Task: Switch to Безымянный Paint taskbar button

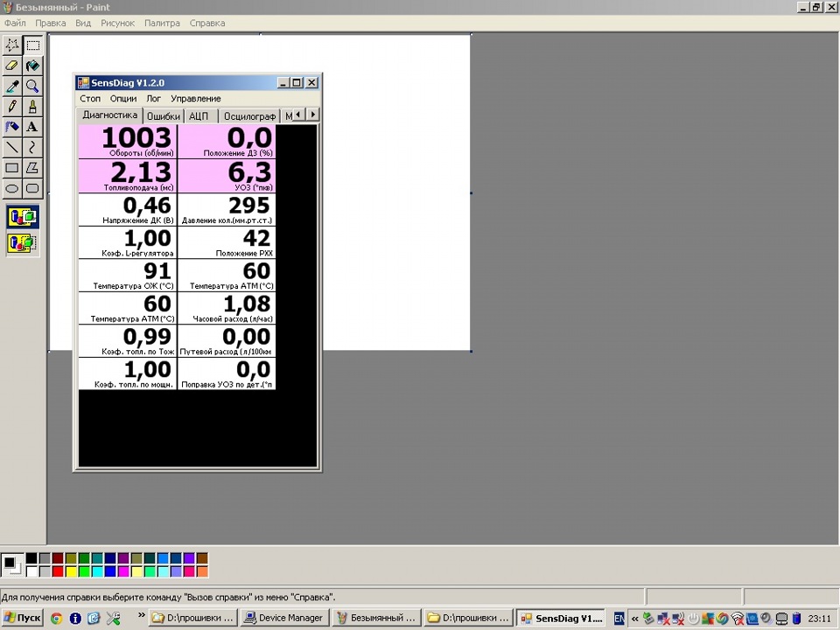Action: point(376,618)
